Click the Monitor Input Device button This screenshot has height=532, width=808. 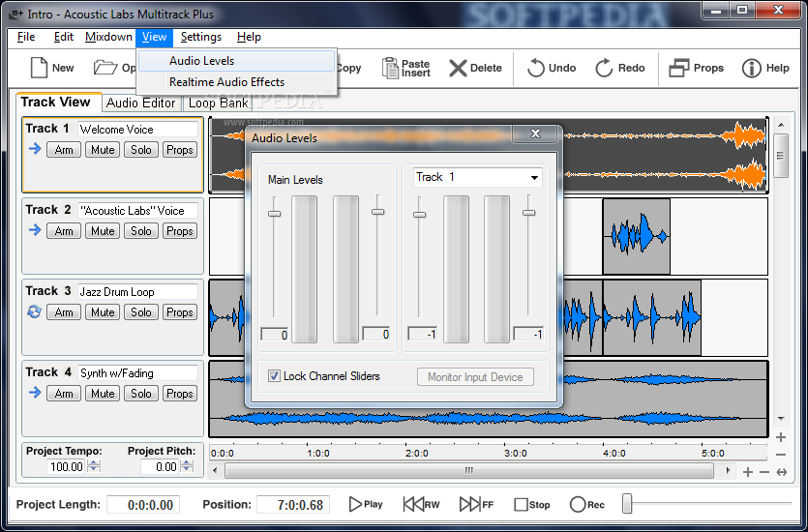click(x=475, y=377)
